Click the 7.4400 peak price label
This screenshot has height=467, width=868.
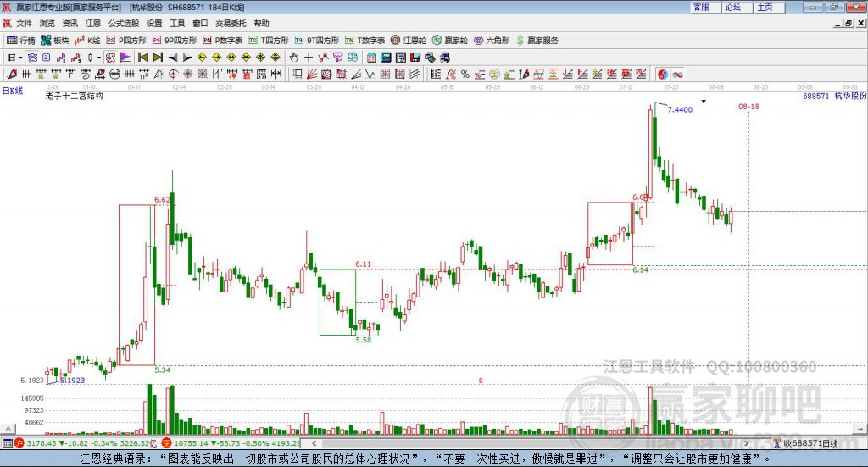click(x=680, y=109)
